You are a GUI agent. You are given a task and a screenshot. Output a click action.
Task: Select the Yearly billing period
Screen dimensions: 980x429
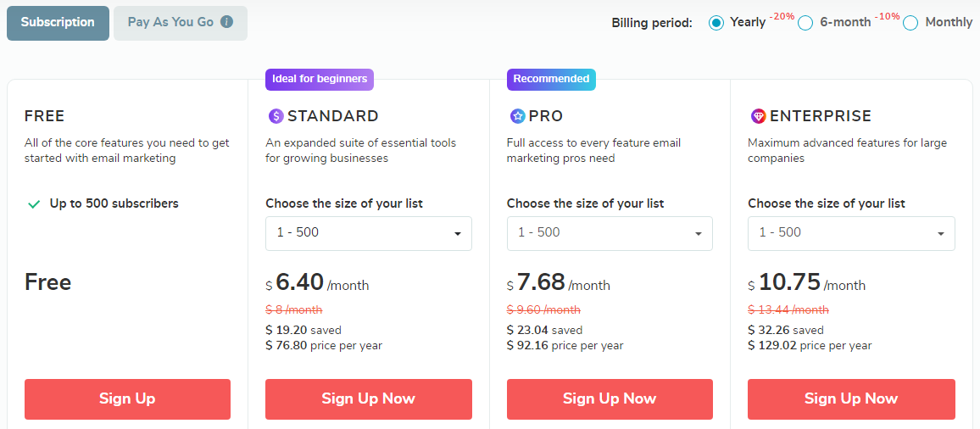716,23
